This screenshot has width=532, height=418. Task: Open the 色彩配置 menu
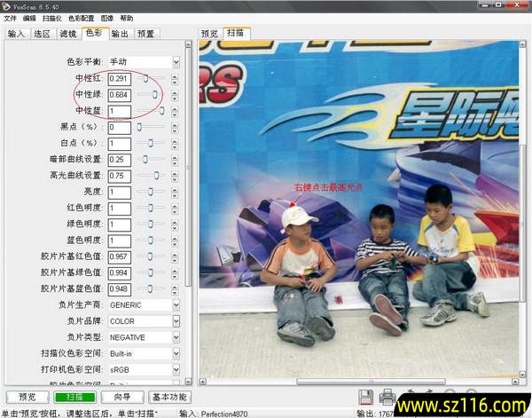(x=82, y=18)
